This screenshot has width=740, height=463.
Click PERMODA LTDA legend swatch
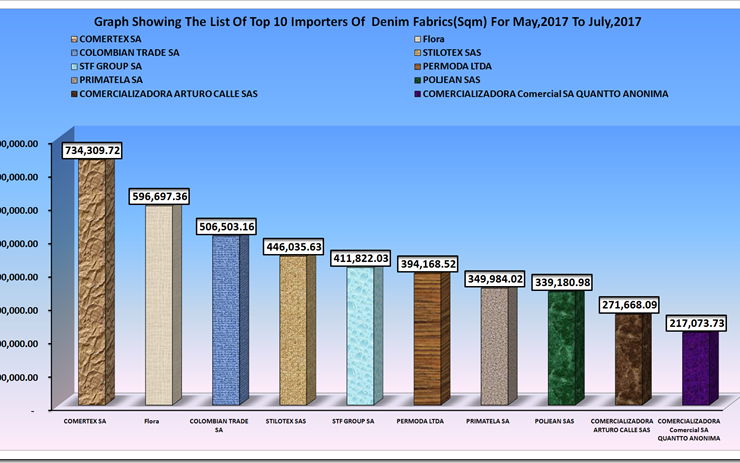coord(417,67)
